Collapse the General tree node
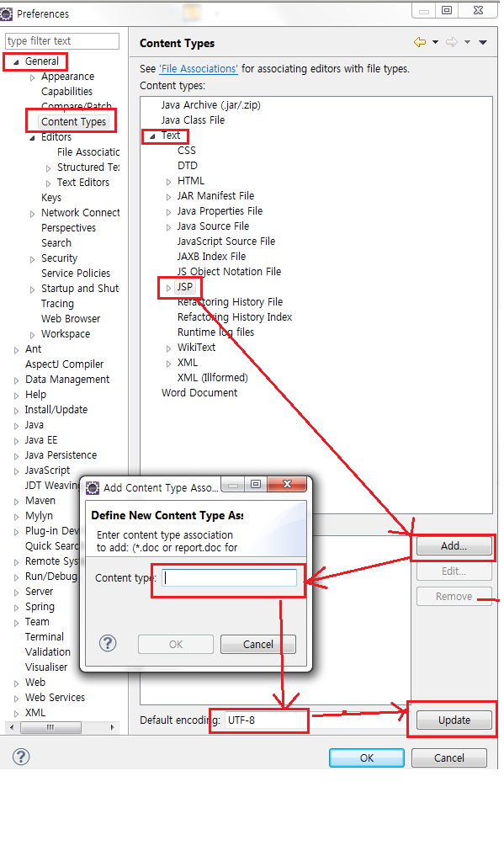The image size is (504, 861). pyautogui.click(x=15, y=62)
